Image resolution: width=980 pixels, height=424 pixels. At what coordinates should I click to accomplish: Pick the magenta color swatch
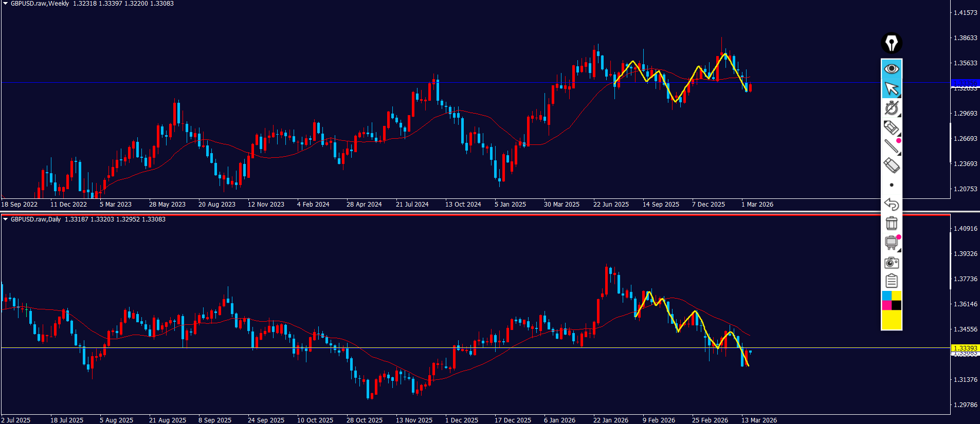tap(886, 305)
